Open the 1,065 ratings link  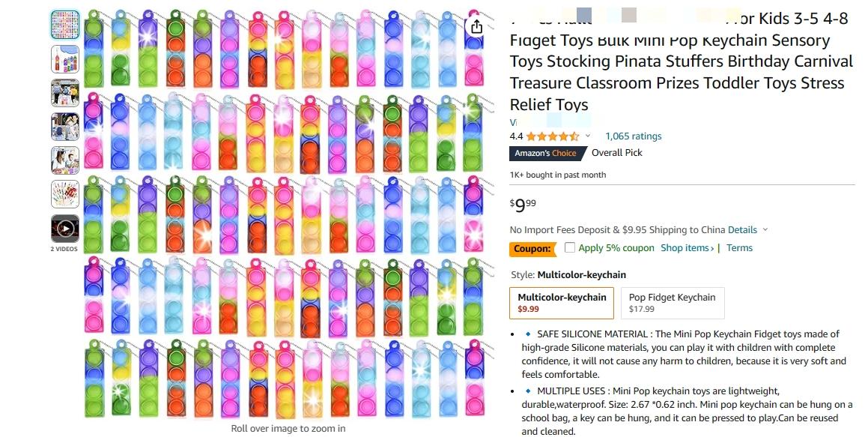(634, 136)
